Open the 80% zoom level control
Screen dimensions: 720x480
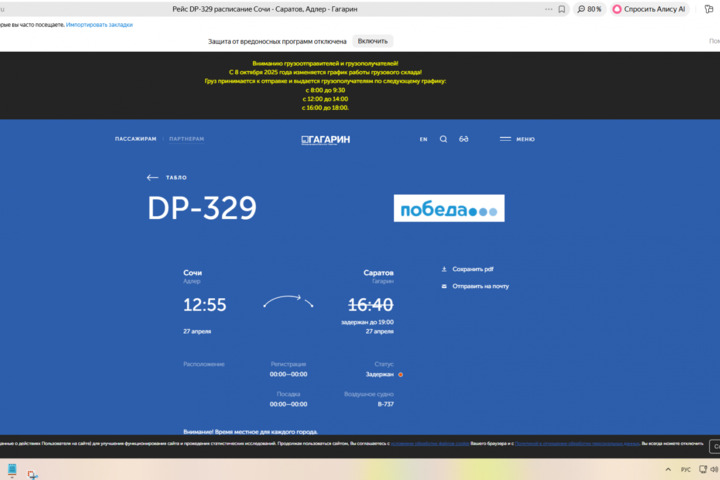(x=590, y=9)
